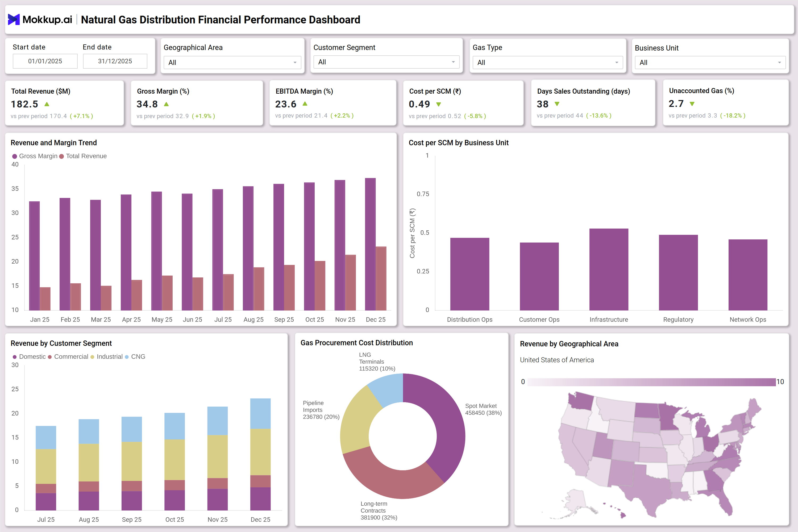798x532 pixels.
Task: Click the End date field 31/12/2025
Action: click(x=115, y=61)
